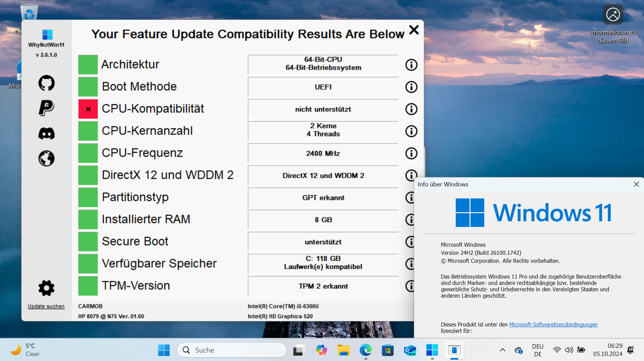Show info for Architektur
This screenshot has width=644, height=361.
click(x=411, y=65)
